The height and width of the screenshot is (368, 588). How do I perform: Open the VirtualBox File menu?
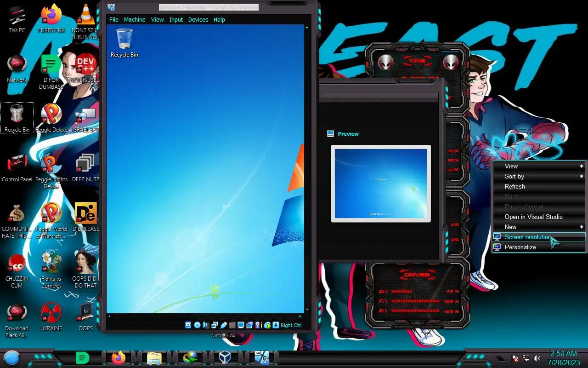[x=114, y=20]
